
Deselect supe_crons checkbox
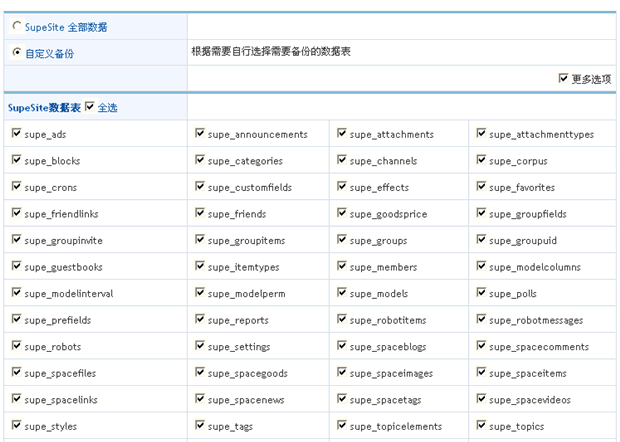16,186
